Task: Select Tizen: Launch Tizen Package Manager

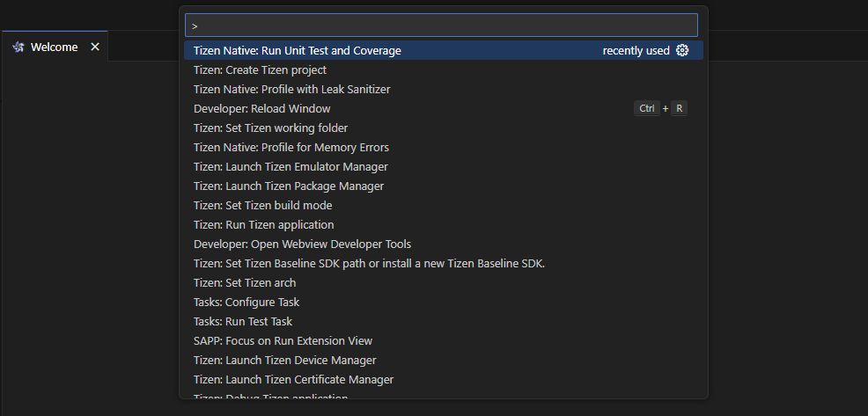Action: coord(289,186)
